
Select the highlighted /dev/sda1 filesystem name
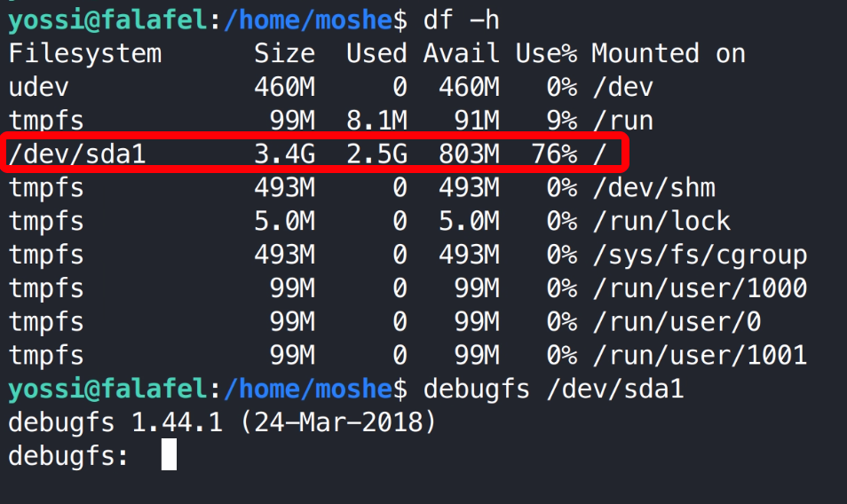(x=77, y=154)
